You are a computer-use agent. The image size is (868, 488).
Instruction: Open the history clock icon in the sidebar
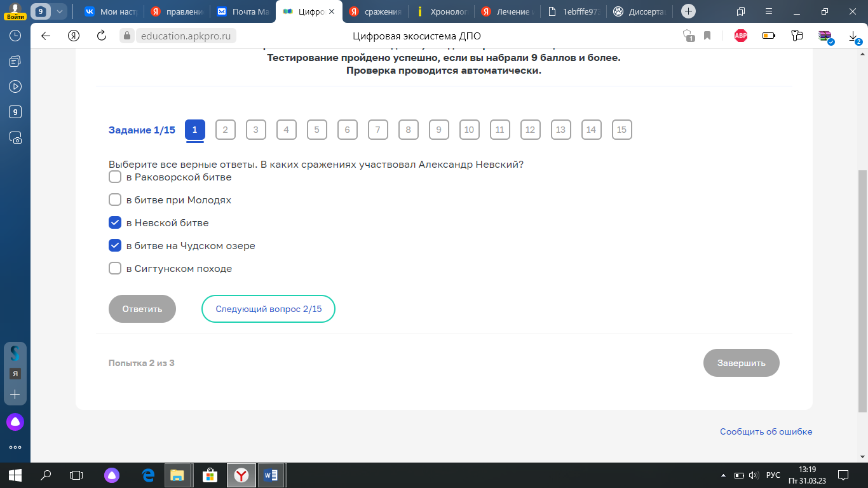click(15, 36)
